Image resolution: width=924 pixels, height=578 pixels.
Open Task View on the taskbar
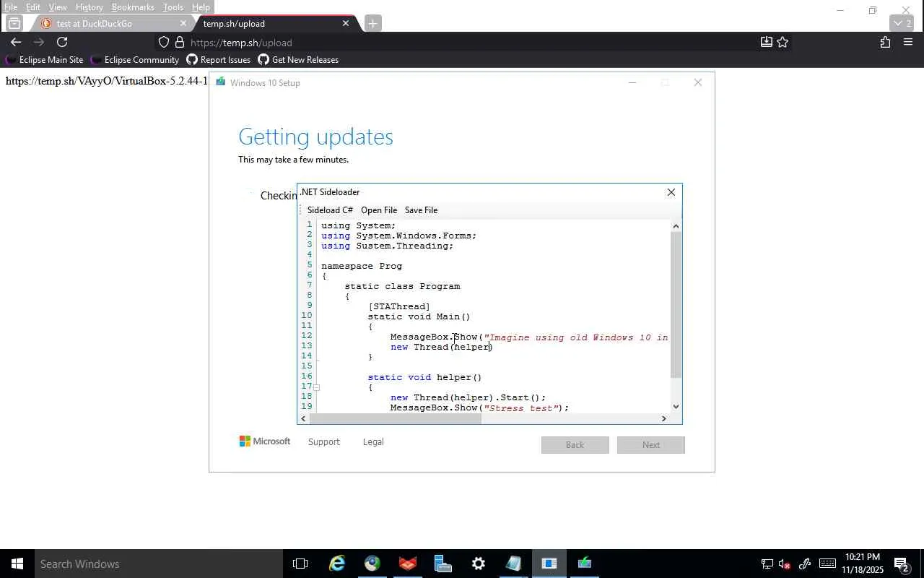[x=300, y=564]
